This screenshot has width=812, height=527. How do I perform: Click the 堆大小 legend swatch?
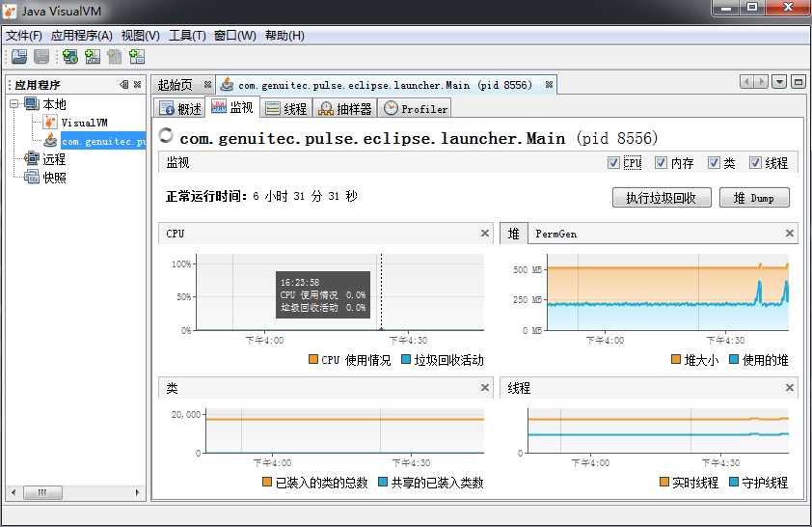point(676,359)
